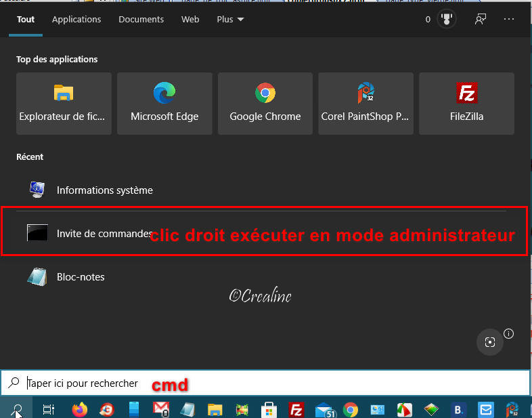Click the command prompt black icon

(37, 232)
